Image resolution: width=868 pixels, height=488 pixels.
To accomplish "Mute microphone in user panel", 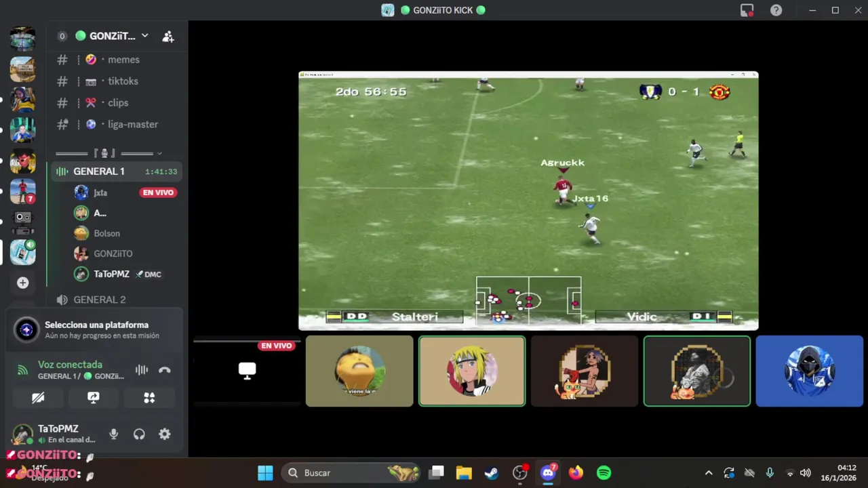I will pos(114,434).
